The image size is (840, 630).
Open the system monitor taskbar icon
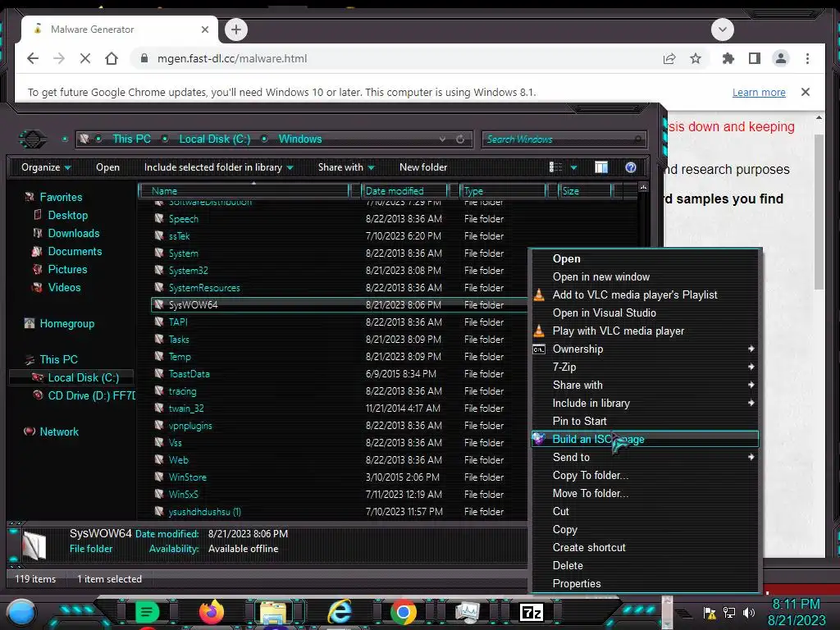tap(467, 612)
